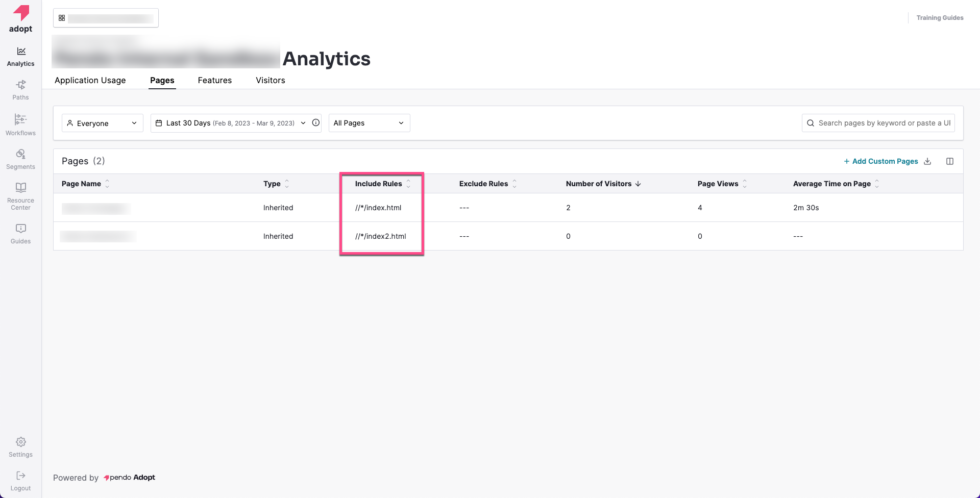The height and width of the screenshot is (498, 980).
Task: Click the Pages (2) table heading
Action: point(83,161)
